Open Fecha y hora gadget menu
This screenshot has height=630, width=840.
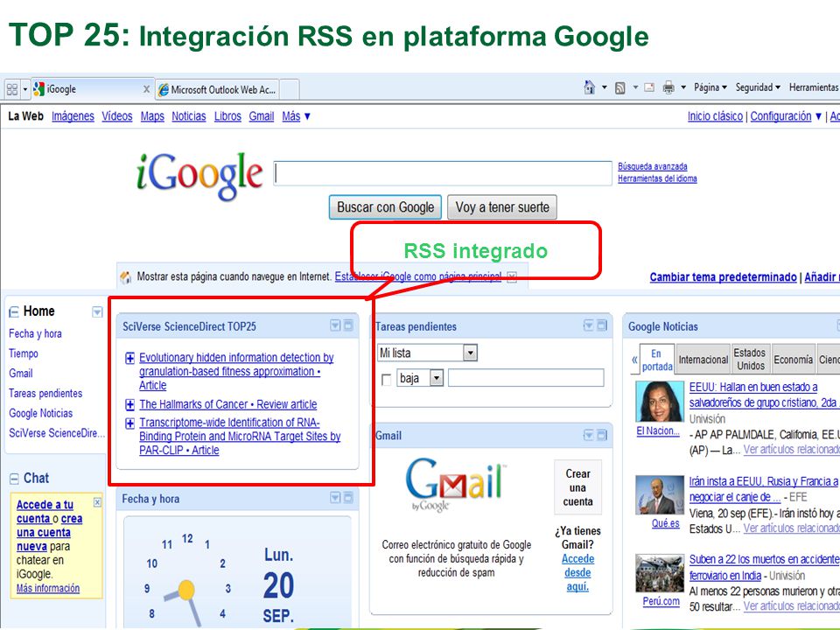coord(335,498)
